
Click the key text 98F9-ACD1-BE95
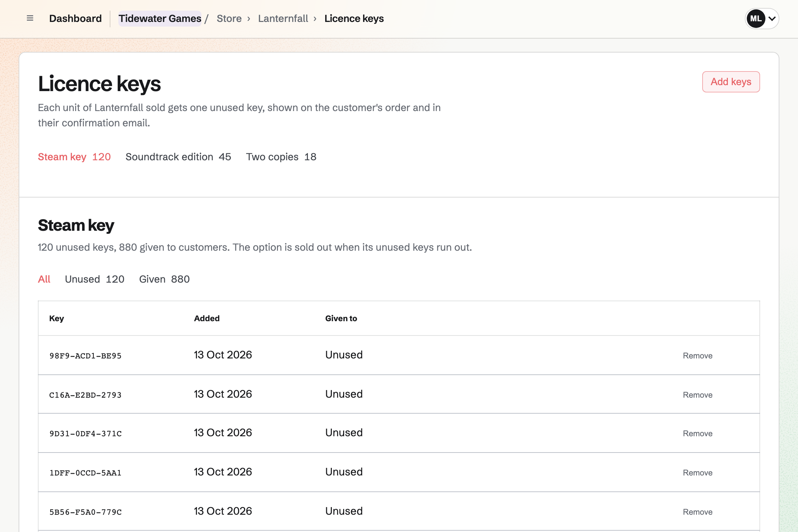tap(85, 356)
